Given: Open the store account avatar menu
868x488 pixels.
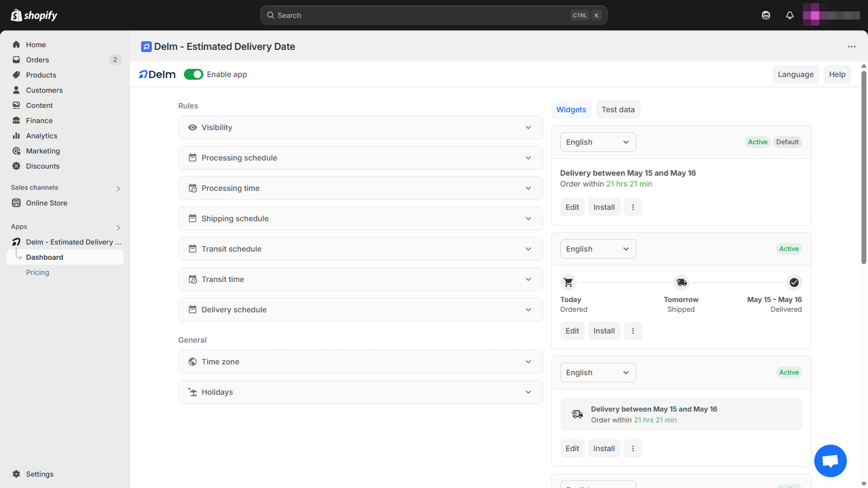Looking at the screenshot, I should pyautogui.click(x=831, y=15).
